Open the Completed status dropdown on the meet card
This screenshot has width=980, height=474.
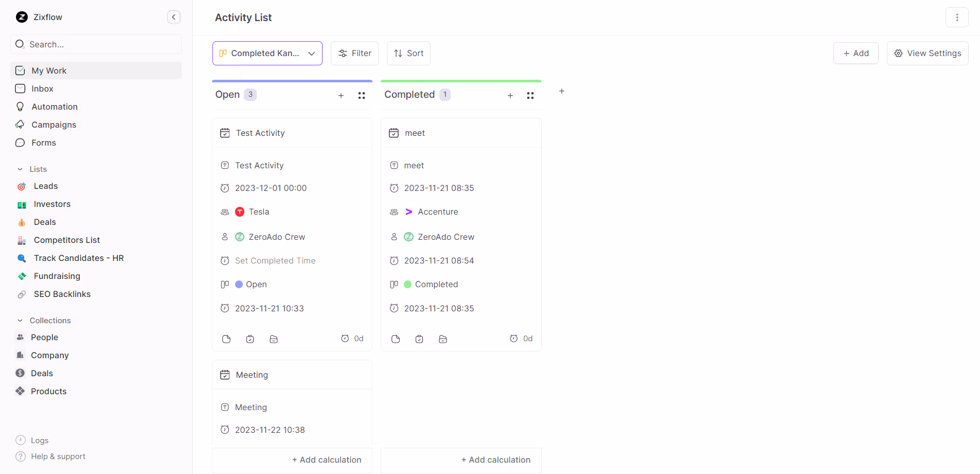431,284
